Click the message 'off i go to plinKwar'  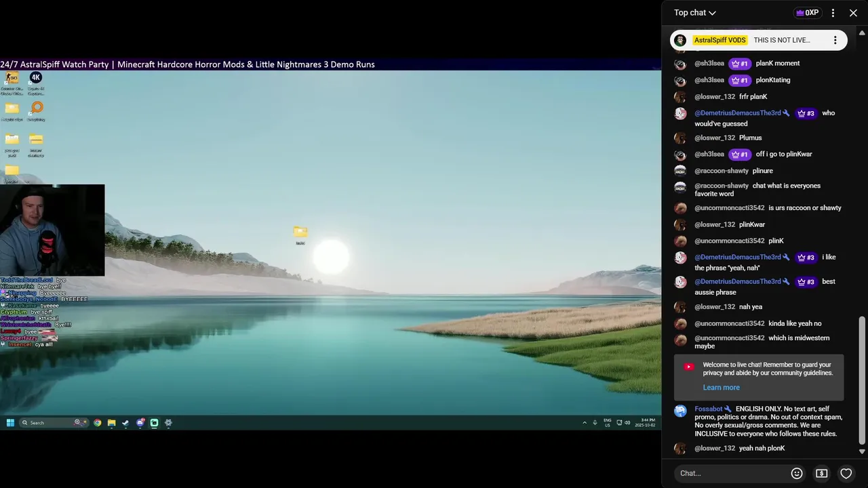pyautogui.click(x=784, y=154)
